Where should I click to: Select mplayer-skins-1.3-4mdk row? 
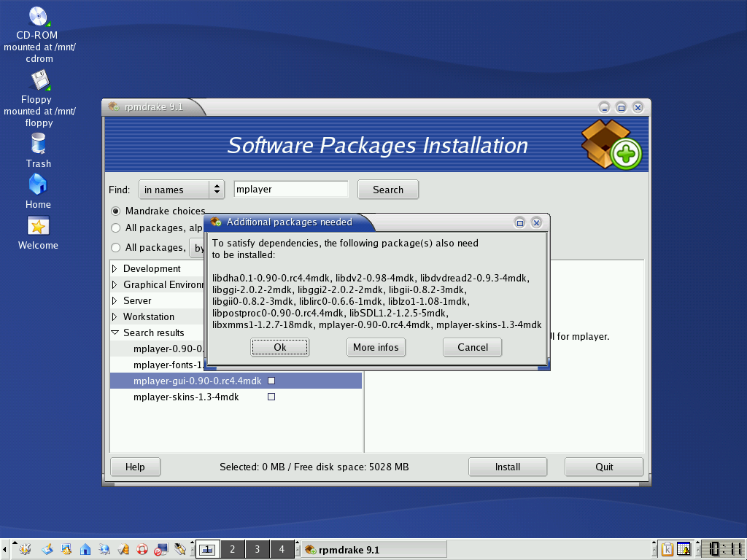[x=236, y=397]
